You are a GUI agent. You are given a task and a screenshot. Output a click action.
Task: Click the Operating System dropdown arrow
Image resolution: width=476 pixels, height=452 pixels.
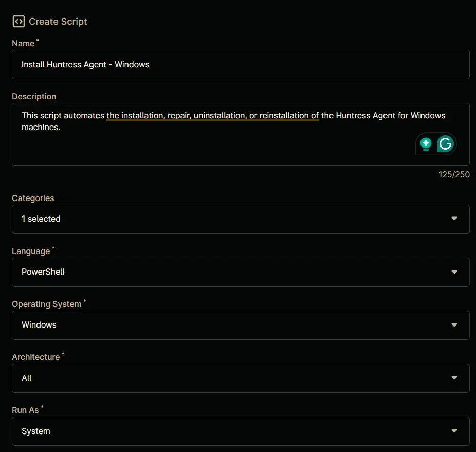454,324
